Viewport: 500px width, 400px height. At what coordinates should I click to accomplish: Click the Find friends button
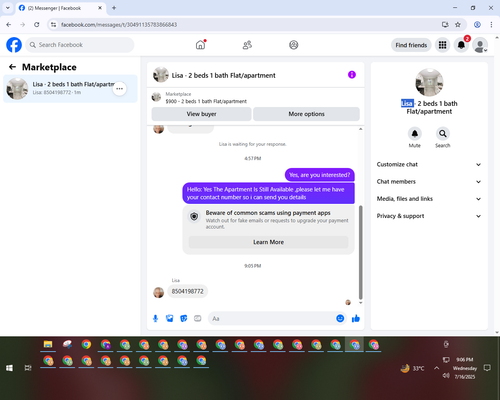tap(411, 45)
